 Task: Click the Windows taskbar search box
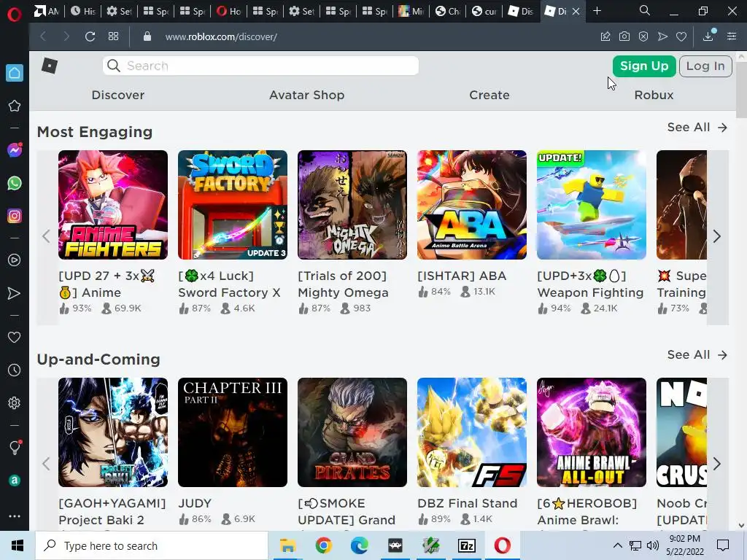point(152,545)
